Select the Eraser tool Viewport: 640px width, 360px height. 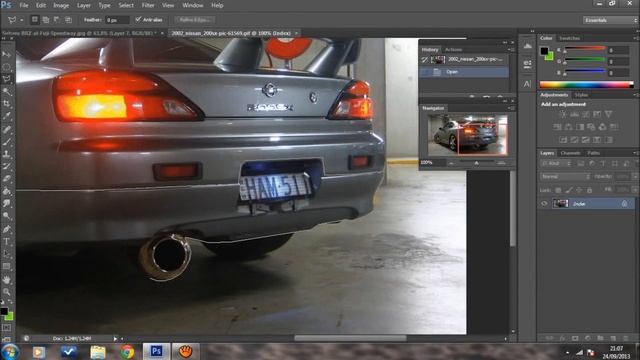point(7,179)
